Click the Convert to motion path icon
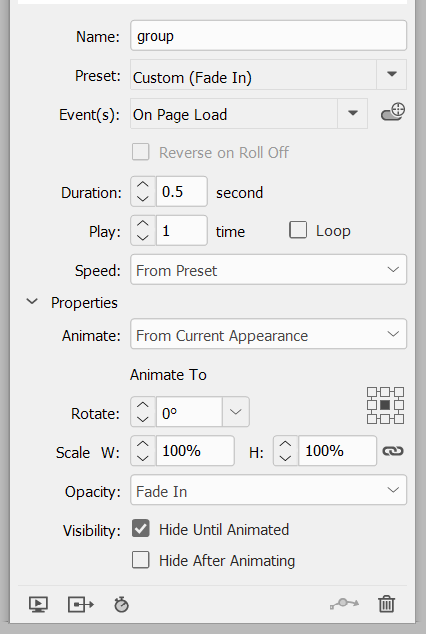The image size is (426, 634). (x=344, y=604)
